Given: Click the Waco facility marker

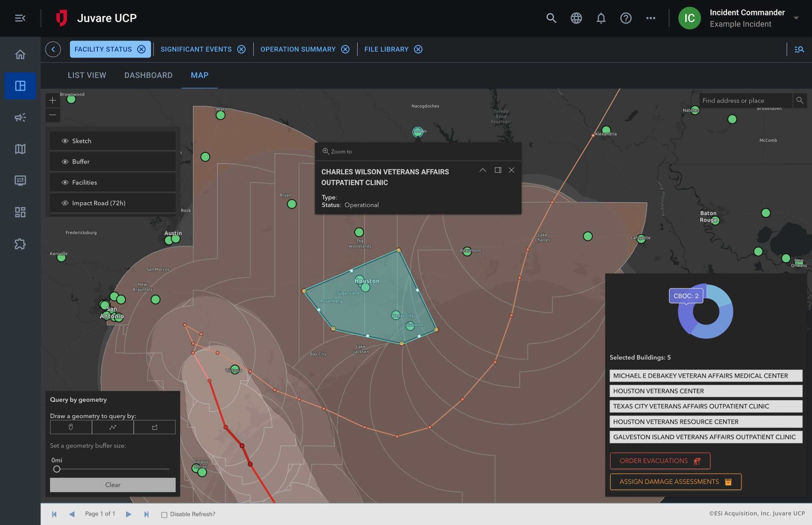Looking at the screenshot, I should click(x=220, y=115).
